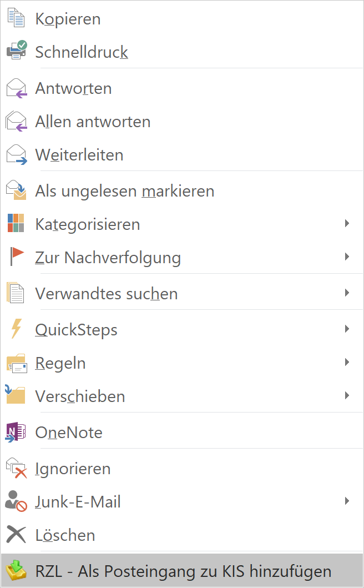Click the Kopieren copy icon
This screenshot has width=364, height=588.
click(16, 17)
